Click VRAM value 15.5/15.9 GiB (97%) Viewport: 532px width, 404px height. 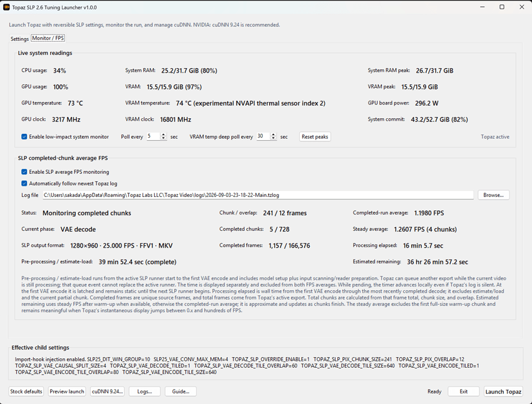[x=174, y=87]
